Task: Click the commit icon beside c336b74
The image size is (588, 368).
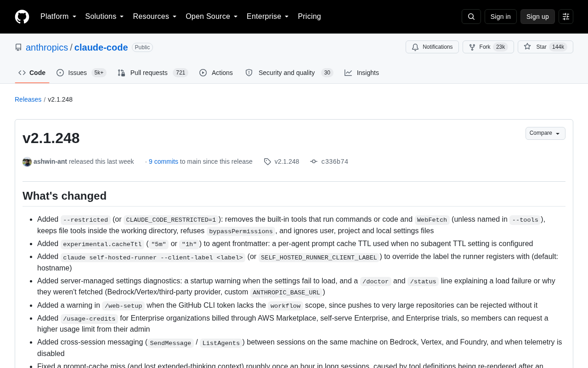Action: (x=314, y=161)
